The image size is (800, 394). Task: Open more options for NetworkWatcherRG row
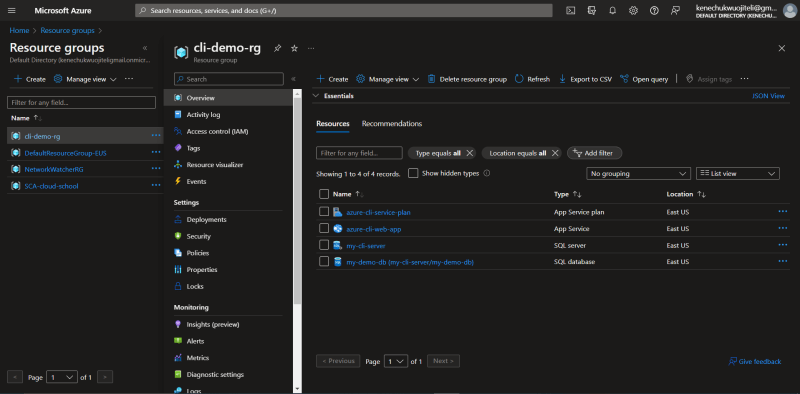(156, 168)
